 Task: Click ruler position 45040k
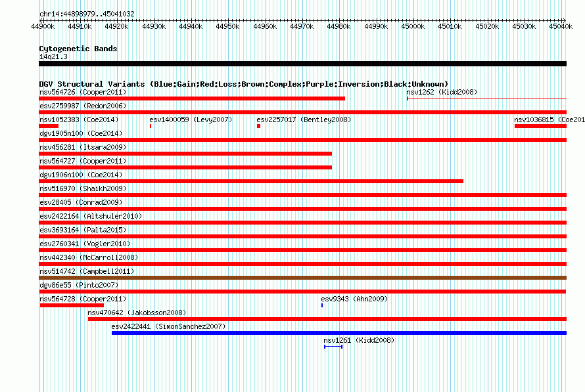tap(561, 26)
